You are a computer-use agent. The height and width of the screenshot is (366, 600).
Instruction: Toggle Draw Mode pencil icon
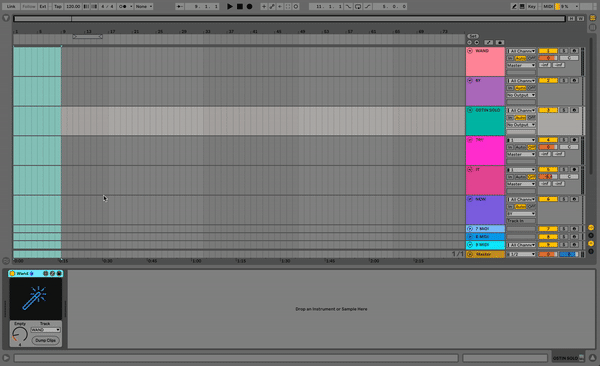[514, 7]
